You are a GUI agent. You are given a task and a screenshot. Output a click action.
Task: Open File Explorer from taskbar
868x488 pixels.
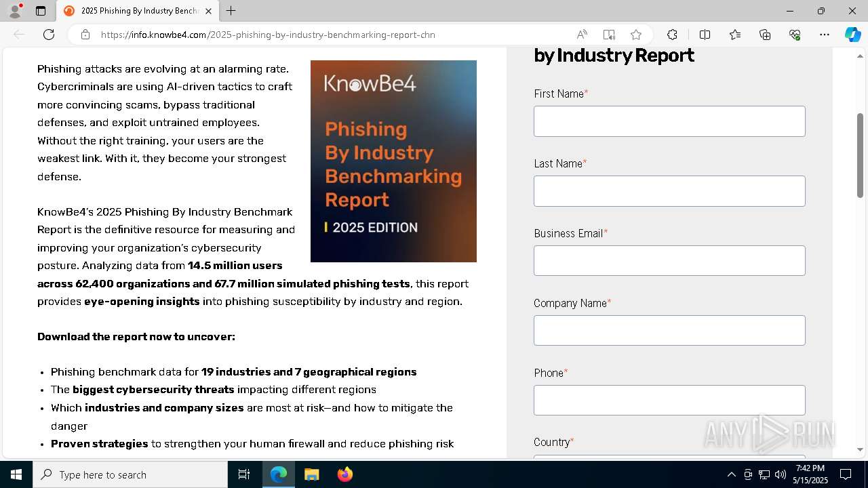311,474
